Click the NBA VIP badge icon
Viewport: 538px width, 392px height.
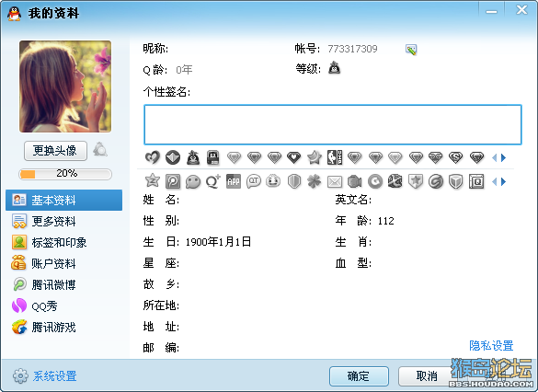(x=335, y=157)
